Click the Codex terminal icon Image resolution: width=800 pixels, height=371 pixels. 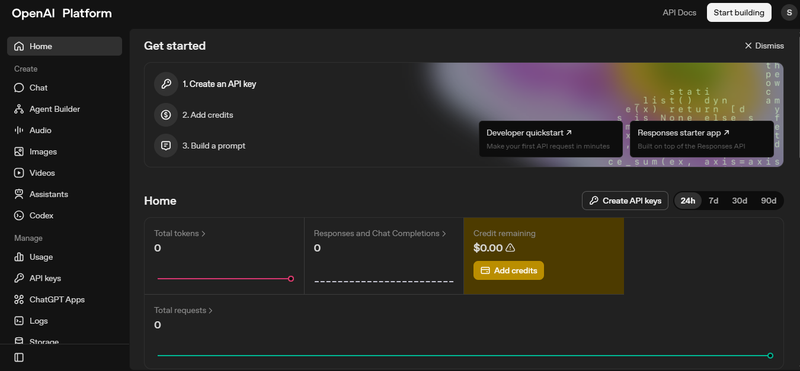pos(19,215)
